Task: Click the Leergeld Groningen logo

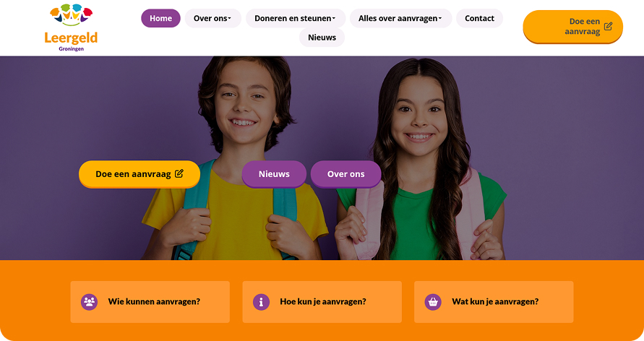Action: click(71, 27)
